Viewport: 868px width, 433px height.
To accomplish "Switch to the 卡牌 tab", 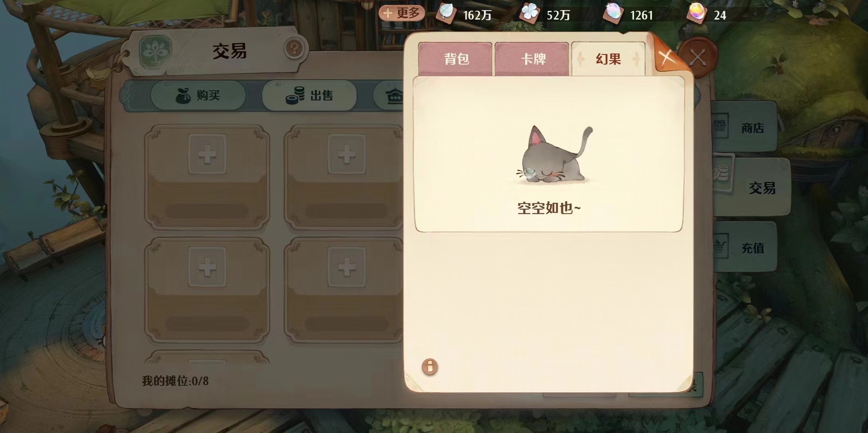I will (532, 59).
